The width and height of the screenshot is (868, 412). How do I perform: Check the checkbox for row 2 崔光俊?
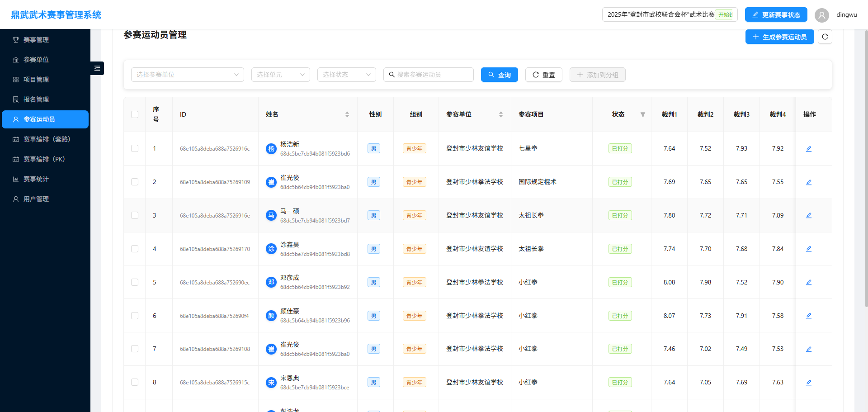135,182
